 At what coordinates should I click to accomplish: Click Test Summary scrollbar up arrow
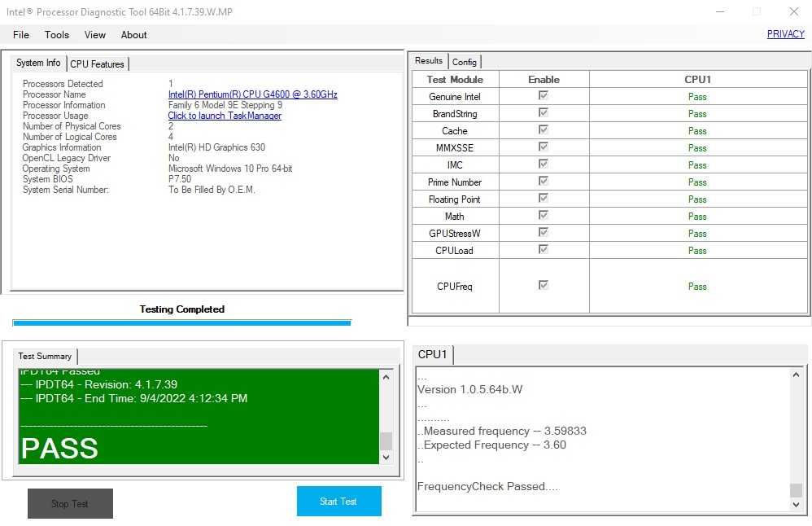point(386,377)
